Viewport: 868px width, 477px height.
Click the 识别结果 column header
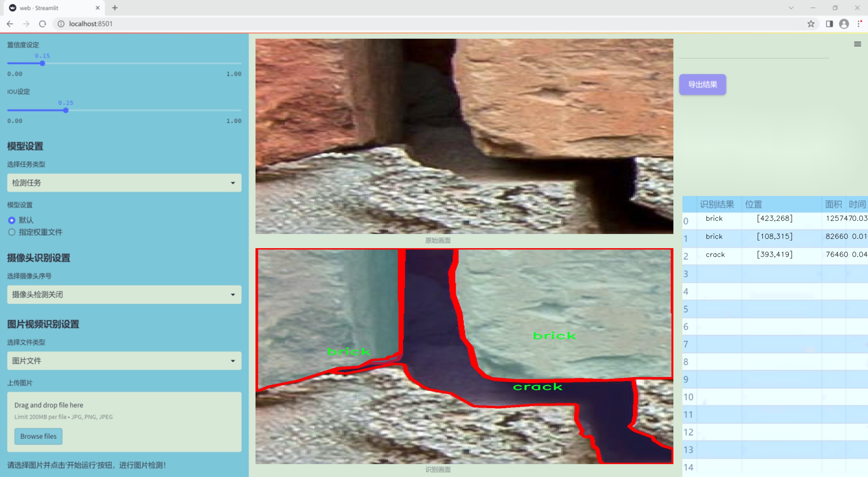tap(717, 204)
